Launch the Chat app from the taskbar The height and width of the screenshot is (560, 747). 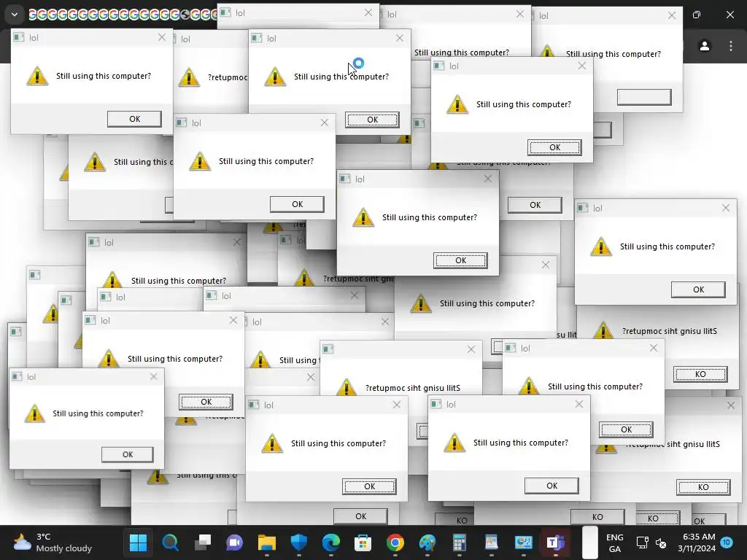pos(234,542)
